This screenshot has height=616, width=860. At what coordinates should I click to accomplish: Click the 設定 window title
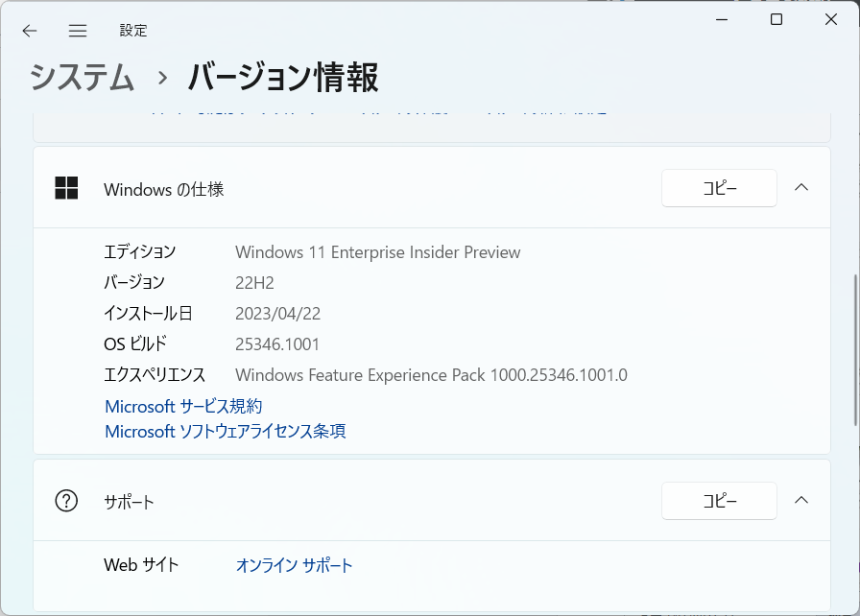pos(133,31)
